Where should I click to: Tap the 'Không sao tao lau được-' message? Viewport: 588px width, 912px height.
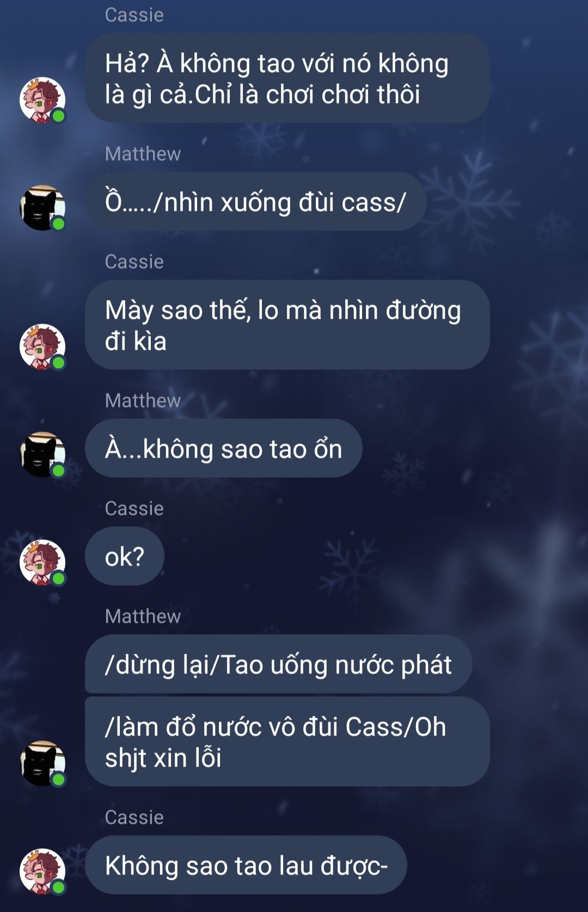click(x=246, y=865)
